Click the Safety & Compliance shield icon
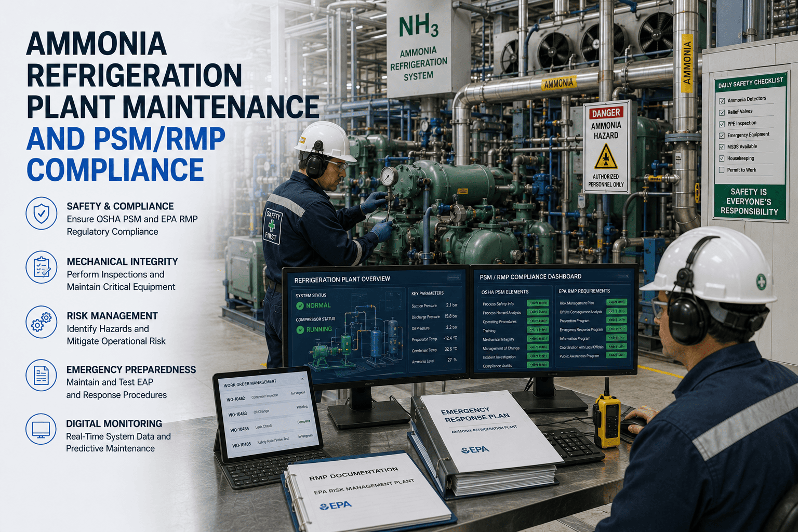The height and width of the screenshot is (532, 798). coord(42,213)
